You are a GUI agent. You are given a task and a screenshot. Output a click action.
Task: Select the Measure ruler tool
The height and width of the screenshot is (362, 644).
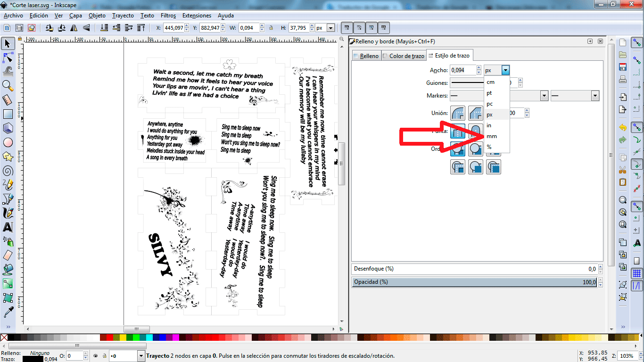[x=8, y=100]
